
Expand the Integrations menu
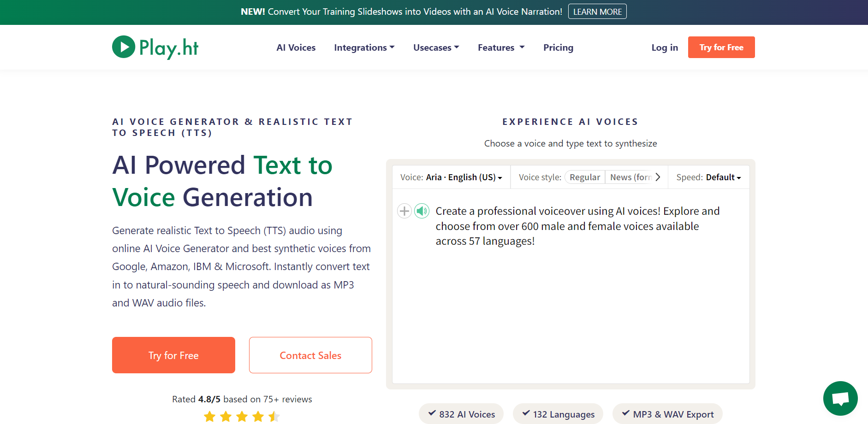pos(364,47)
